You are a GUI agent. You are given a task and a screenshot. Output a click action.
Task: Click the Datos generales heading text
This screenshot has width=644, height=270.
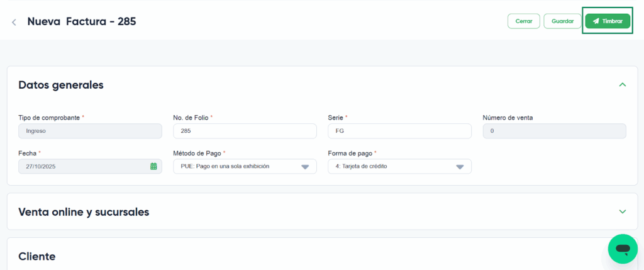point(61,85)
